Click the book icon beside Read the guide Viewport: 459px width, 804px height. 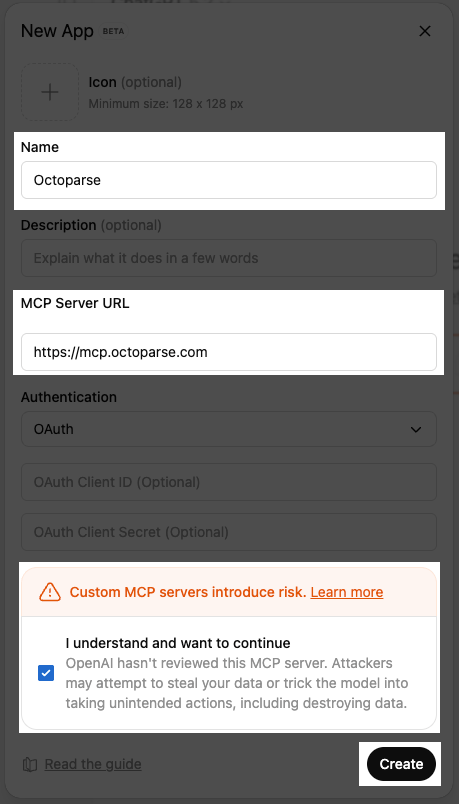(30, 765)
